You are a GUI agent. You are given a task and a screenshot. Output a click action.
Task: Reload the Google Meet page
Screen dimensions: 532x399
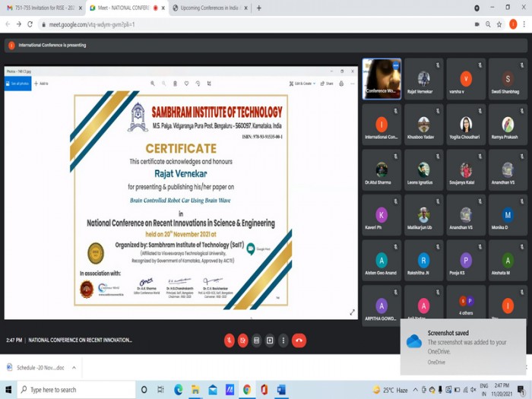coord(30,24)
